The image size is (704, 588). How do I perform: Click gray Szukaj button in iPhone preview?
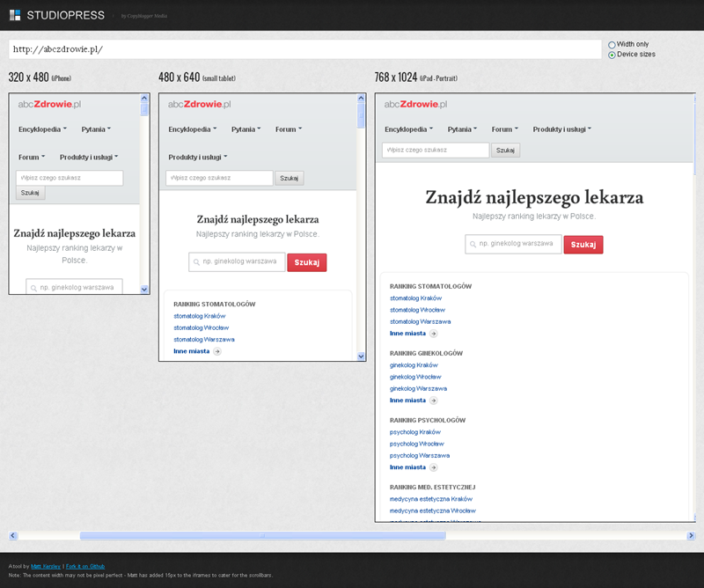pyautogui.click(x=31, y=193)
